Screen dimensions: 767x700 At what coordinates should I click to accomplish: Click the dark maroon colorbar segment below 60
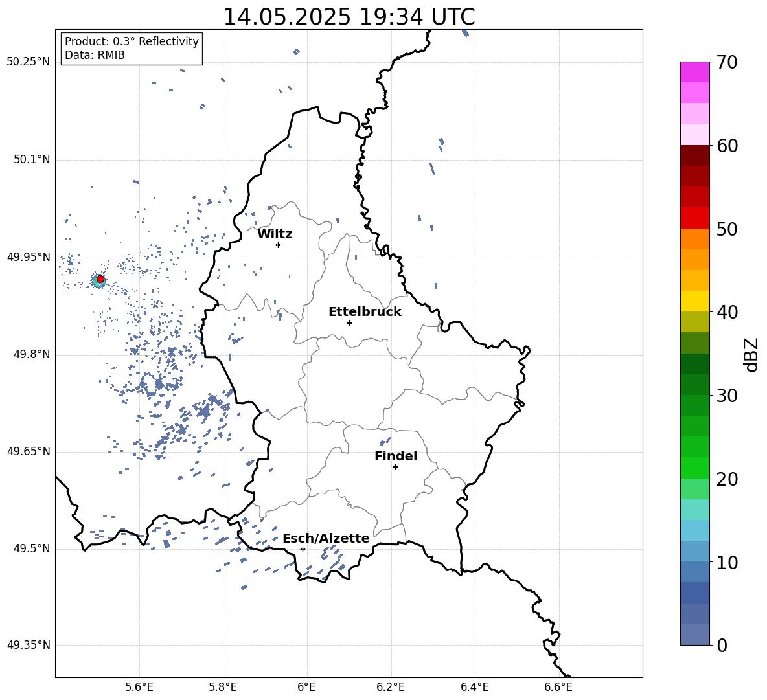tap(695, 155)
